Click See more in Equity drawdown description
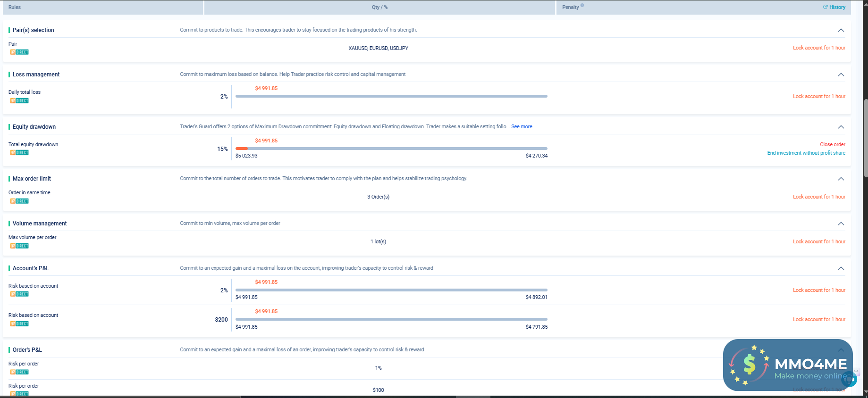The height and width of the screenshot is (398, 868). (x=522, y=126)
